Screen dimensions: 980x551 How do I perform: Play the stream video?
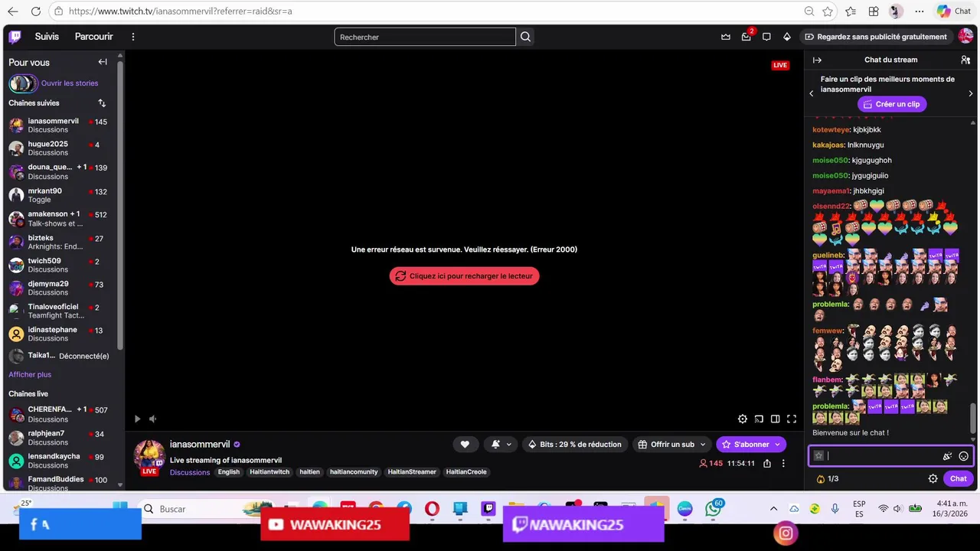[137, 419]
